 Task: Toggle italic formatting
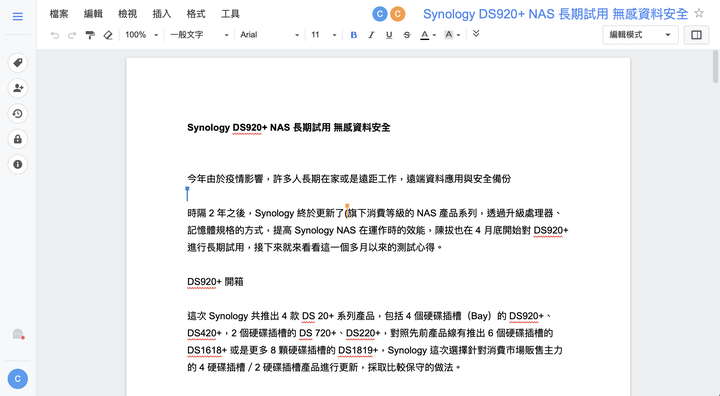coord(371,35)
